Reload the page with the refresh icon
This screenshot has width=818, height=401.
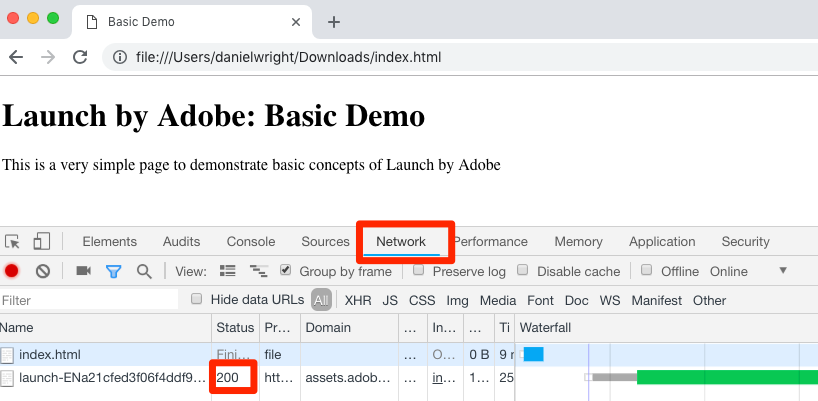tap(80, 57)
